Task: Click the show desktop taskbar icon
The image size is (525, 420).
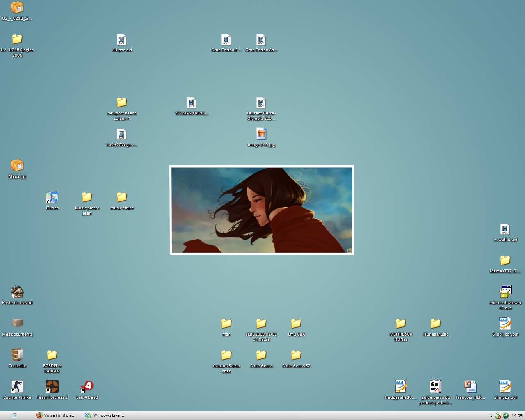Action: coord(14,415)
